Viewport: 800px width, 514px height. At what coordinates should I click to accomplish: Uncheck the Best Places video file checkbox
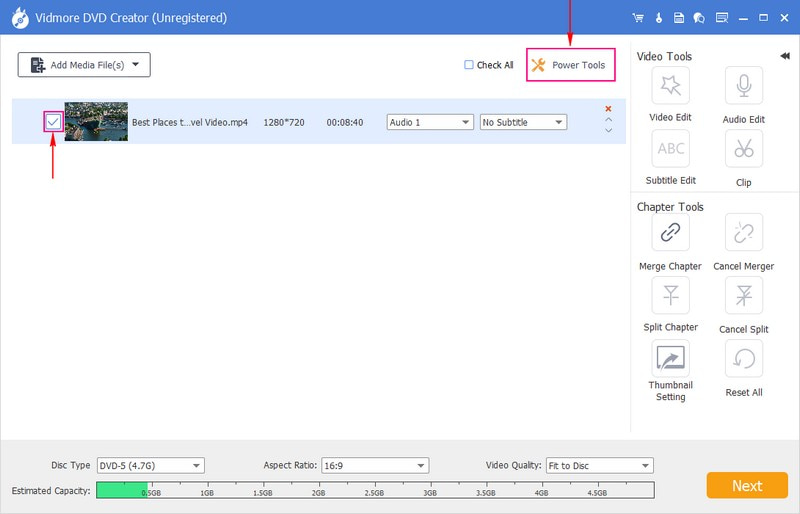click(x=53, y=121)
